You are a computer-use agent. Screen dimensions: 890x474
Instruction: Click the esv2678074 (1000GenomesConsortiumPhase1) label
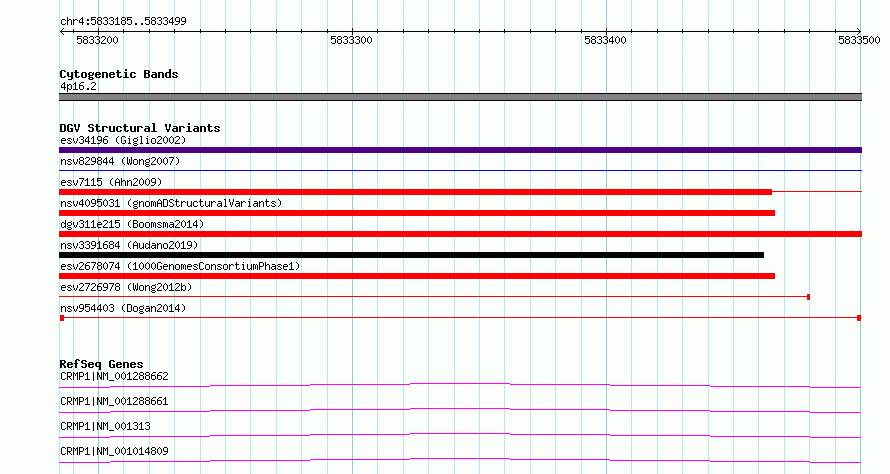coord(180,266)
